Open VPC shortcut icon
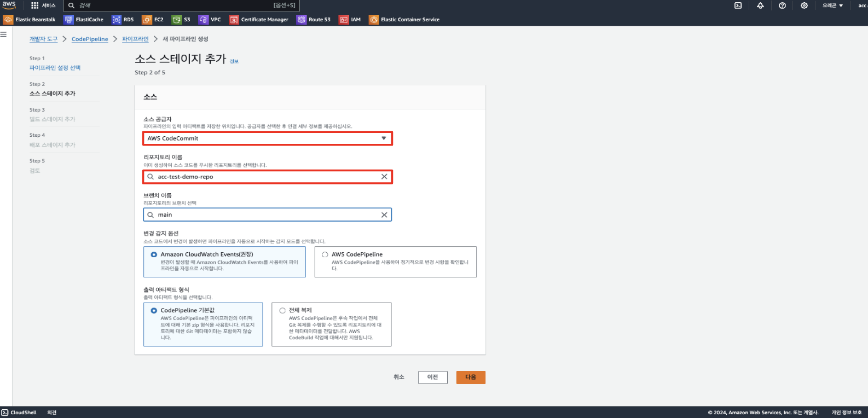The height and width of the screenshot is (418, 868). coord(203,20)
